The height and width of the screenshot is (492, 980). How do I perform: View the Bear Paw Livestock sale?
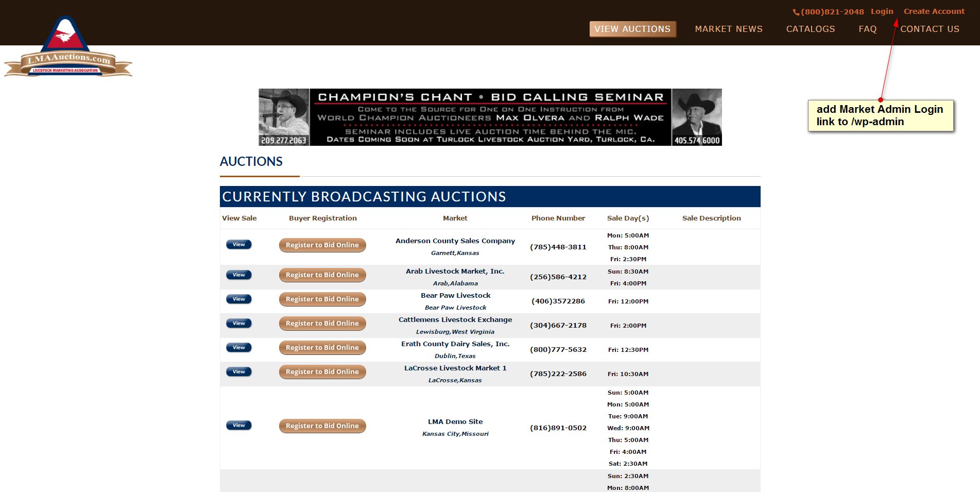click(x=239, y=299)
